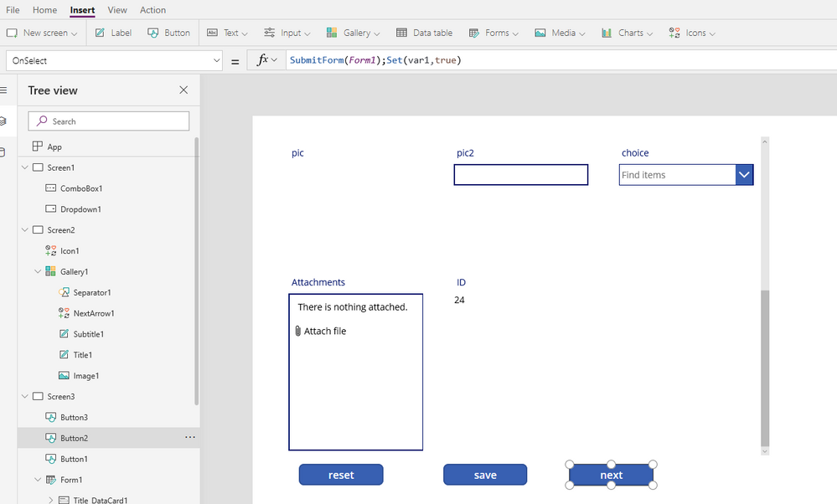The height and width of the screenshot is (504, 837).
Task: Select Icon1 in the tree
Action: click(x=70, y=250)
